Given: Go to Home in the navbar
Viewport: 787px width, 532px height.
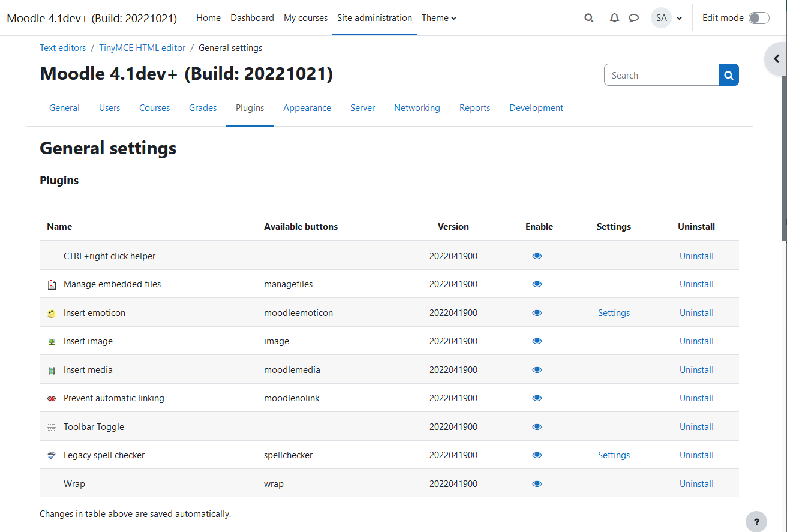Looking at the screenshot, I should tap(208, 18).
